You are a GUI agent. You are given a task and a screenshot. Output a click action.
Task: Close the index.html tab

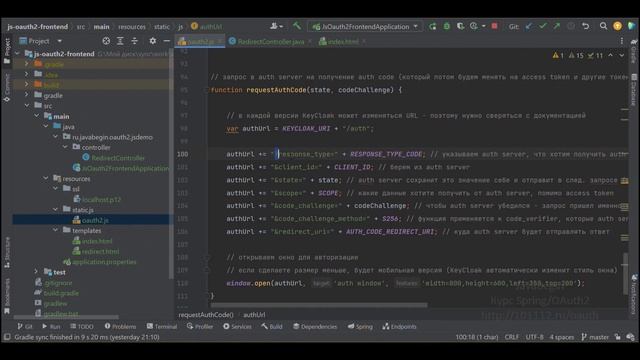[364, 42]
